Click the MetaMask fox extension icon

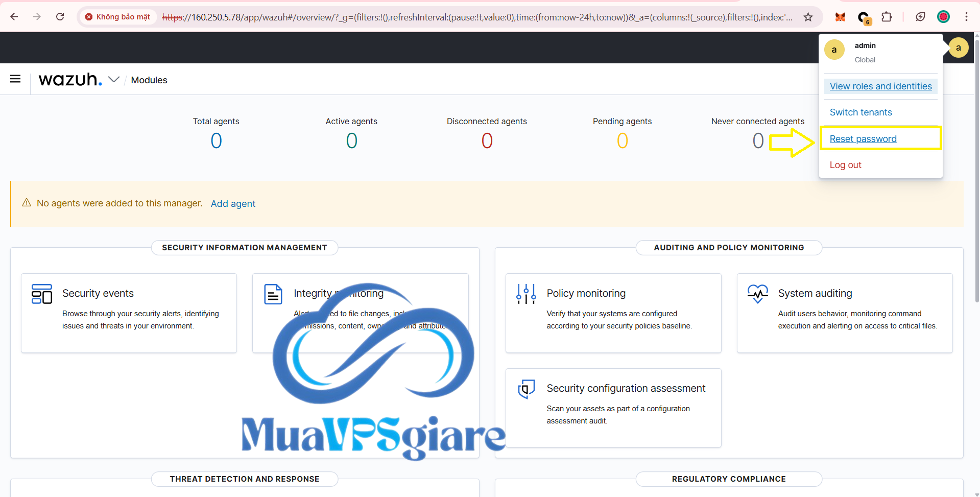[840, 17]
